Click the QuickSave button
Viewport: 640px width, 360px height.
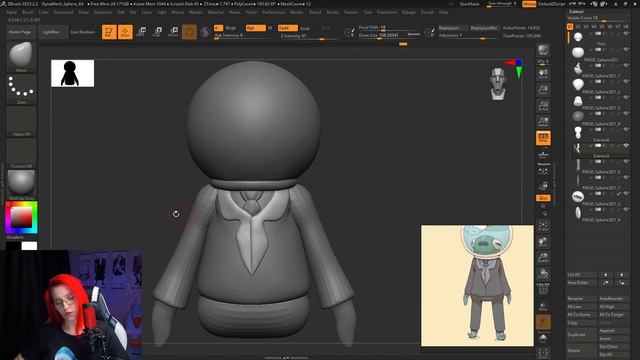tap(469, 4)
